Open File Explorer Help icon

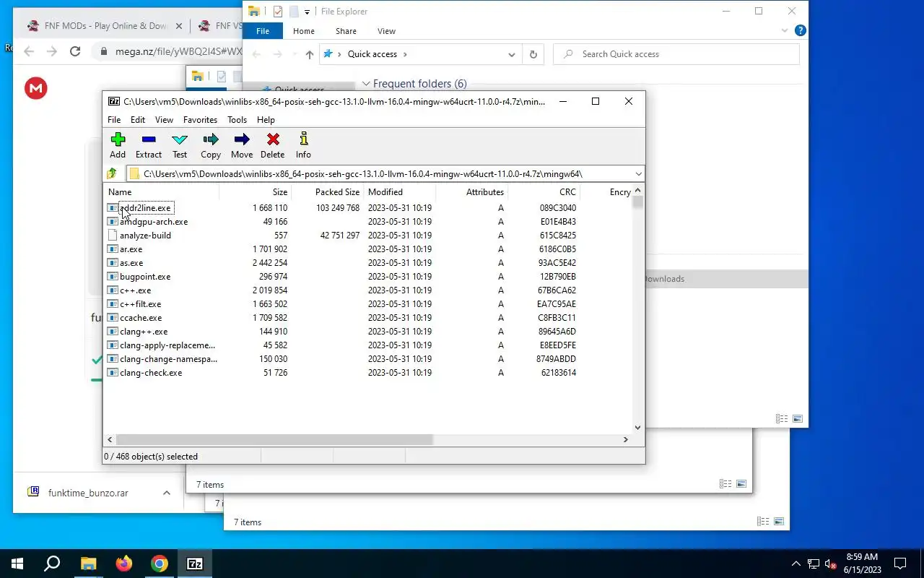(800, 31)
